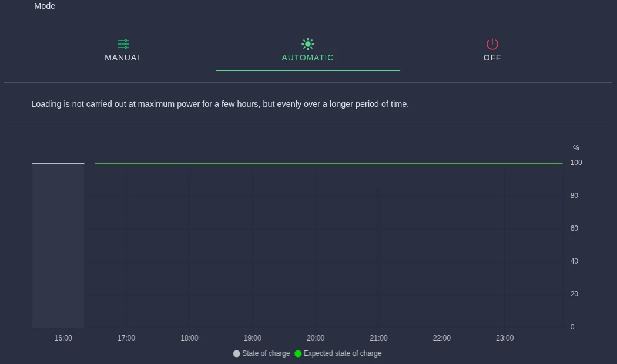Click the 20 percent axis value
The width and height of the screenshot is (617, 364).
pos(574,294)
